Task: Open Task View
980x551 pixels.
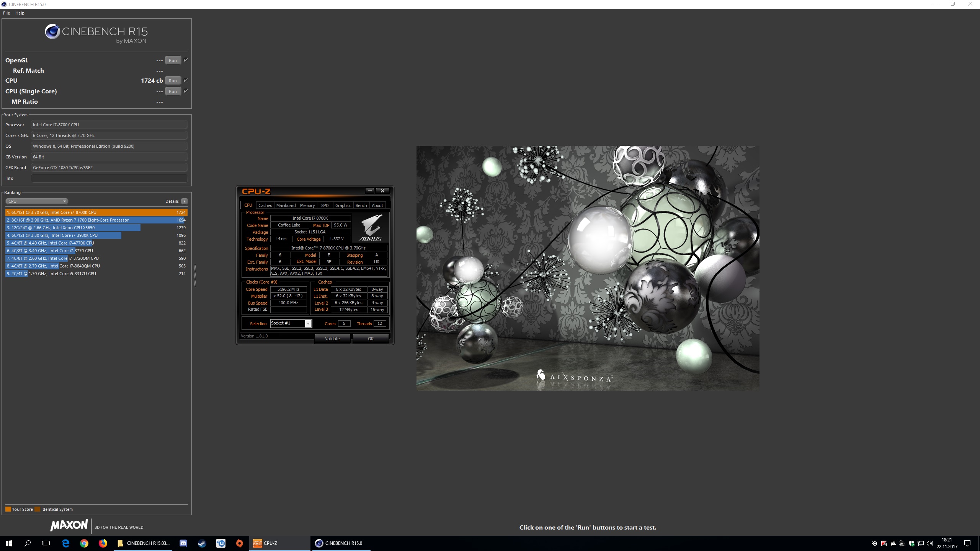Action: [x=46, y=543]
